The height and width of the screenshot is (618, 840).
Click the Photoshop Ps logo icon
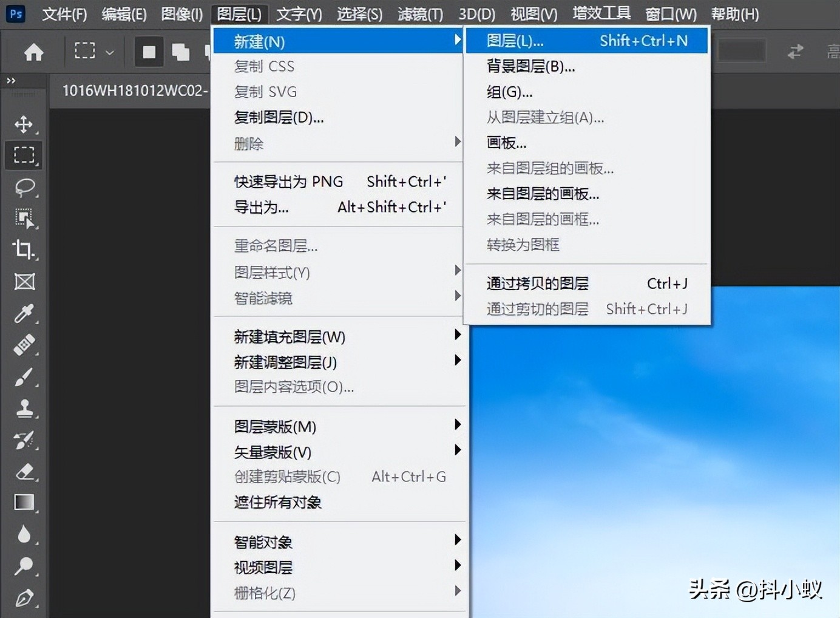coord(15,13)
